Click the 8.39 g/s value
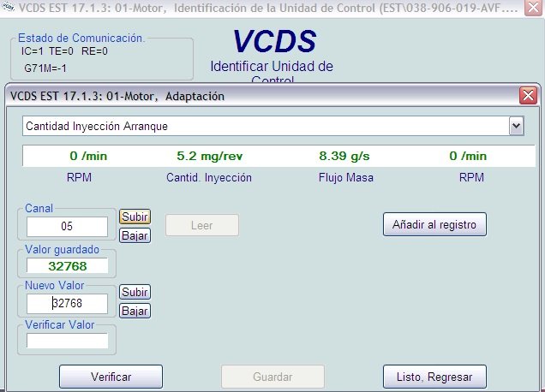This screenshot has height=392, width=545. click(x=344, y=156)
